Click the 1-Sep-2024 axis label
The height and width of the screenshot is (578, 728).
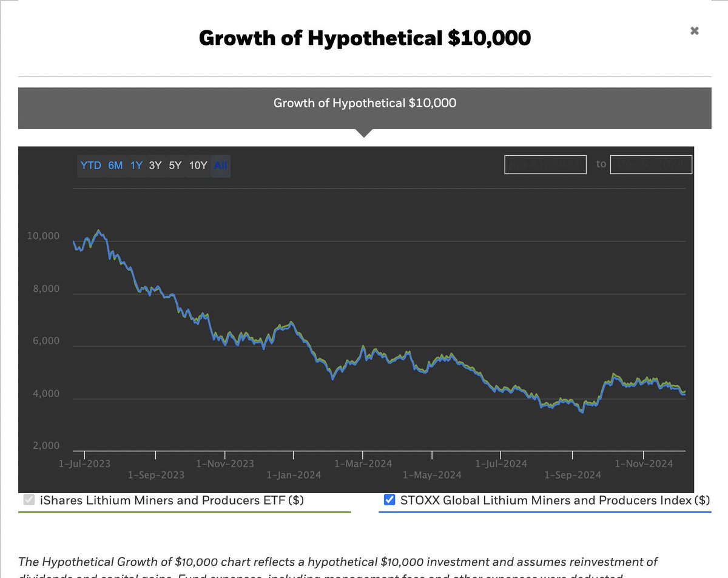573,475
